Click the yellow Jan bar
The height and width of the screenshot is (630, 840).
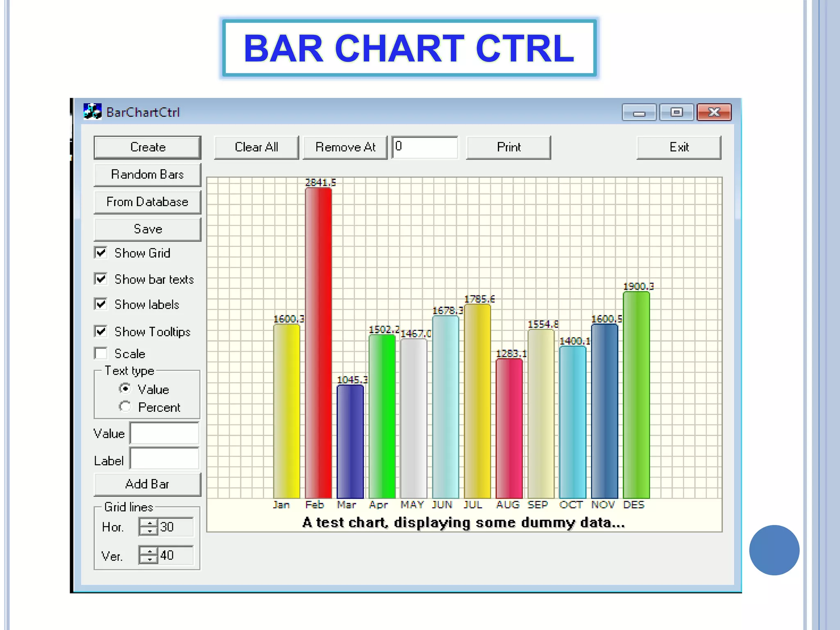click(x=287, y=411)
